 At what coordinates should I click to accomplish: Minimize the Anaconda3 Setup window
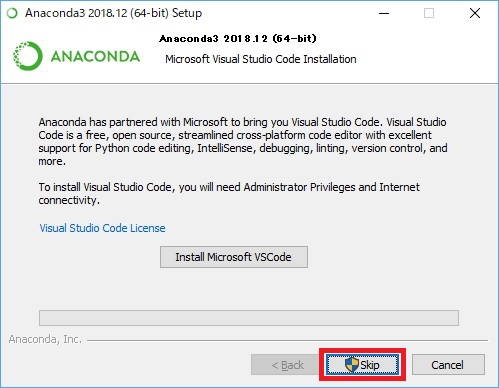pyautogui.click(x=384, y=13)
